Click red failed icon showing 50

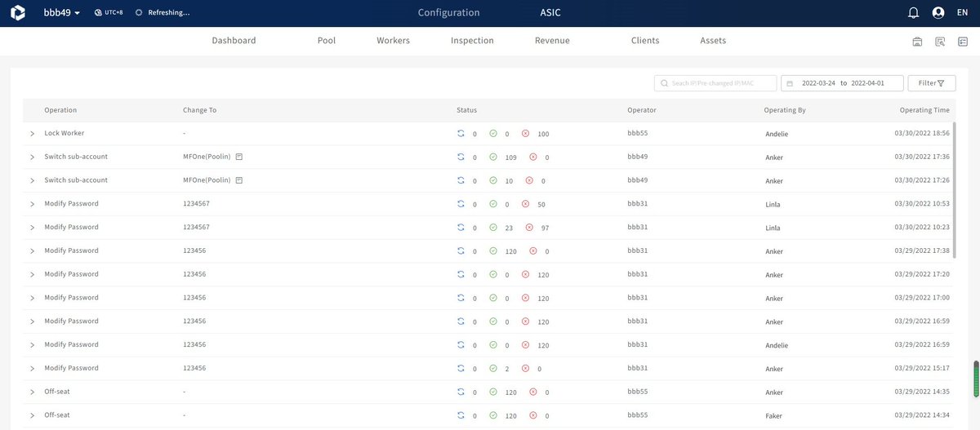pos(525,204)
